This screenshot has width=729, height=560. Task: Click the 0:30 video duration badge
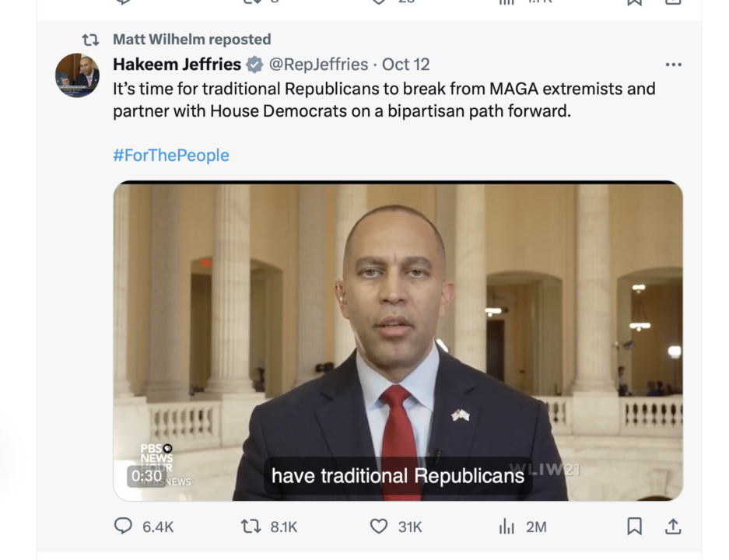click(146, 475)
